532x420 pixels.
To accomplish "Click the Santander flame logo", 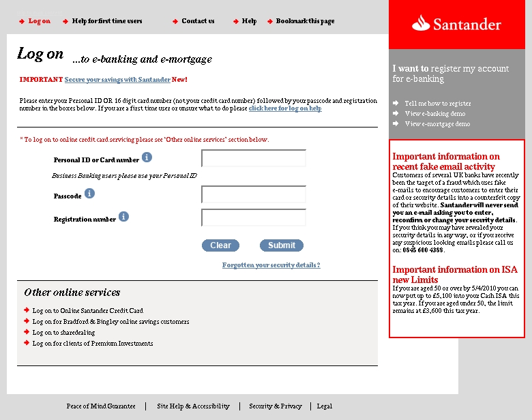I will pos(421,23).
